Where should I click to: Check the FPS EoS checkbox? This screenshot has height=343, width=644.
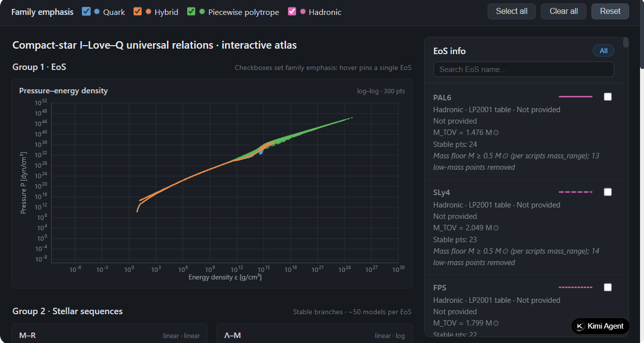[x=608, y=287]
